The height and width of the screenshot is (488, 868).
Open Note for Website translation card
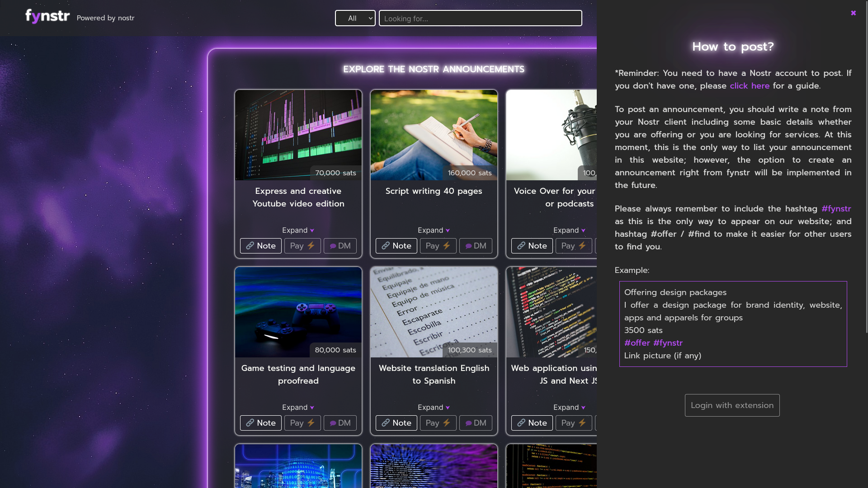(396, 423)
